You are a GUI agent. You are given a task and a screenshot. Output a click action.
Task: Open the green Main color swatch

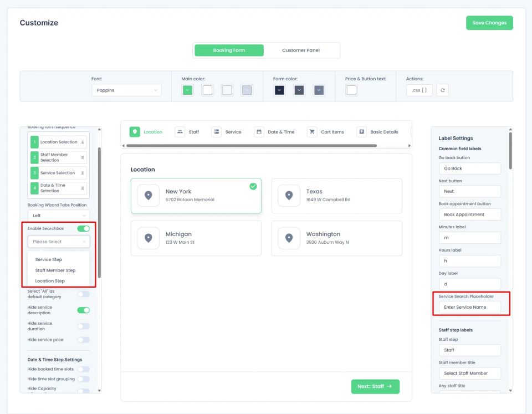(x=187, y=90)
